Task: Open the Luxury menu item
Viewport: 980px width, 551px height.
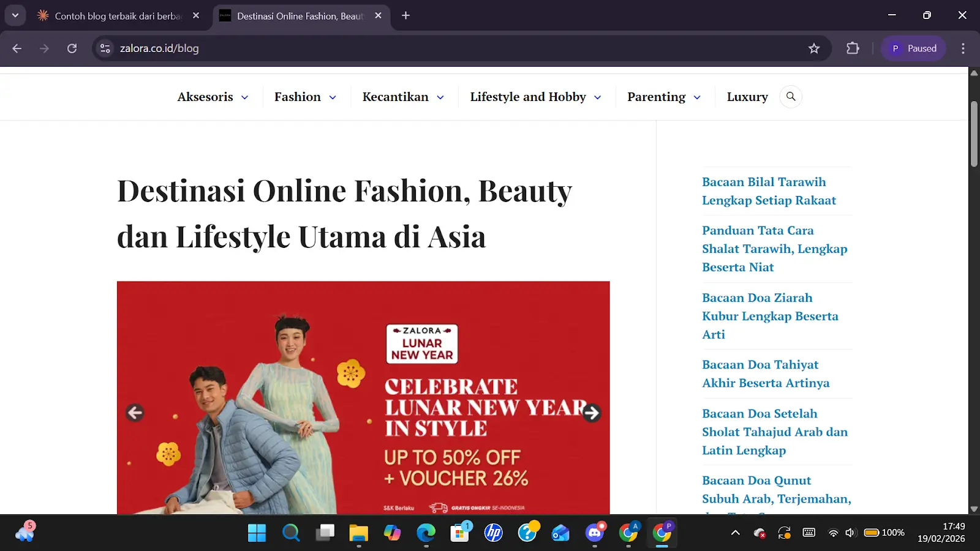Action: 747,97
